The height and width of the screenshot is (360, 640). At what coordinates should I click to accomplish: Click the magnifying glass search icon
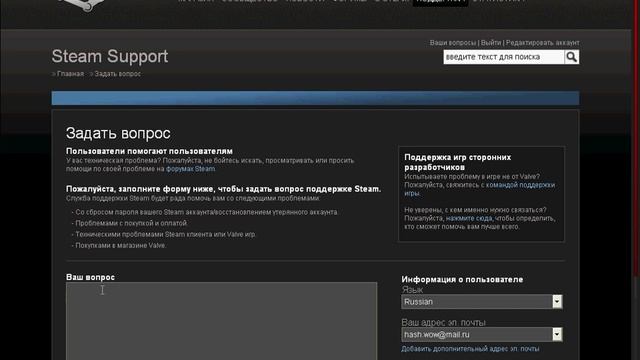571,57
